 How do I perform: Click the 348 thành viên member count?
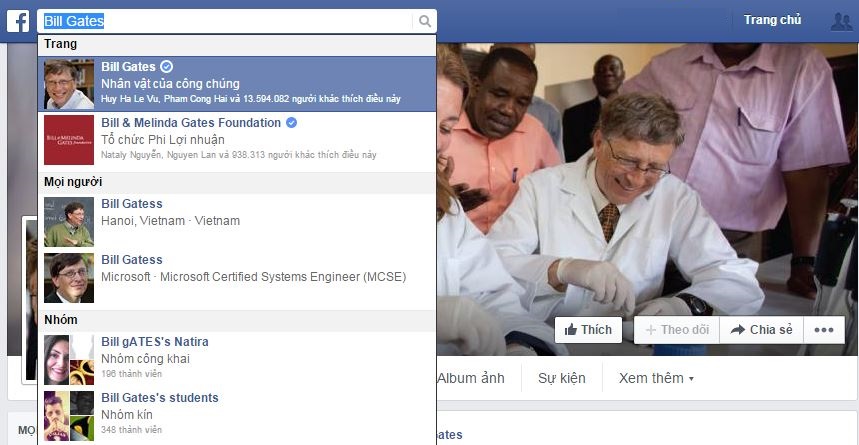pyautogui.click(x=131, y=430)
